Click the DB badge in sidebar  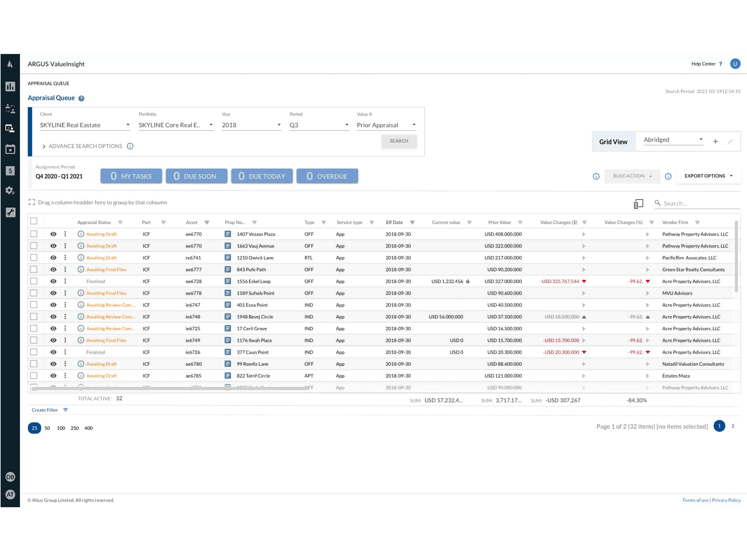coord(10,477)
